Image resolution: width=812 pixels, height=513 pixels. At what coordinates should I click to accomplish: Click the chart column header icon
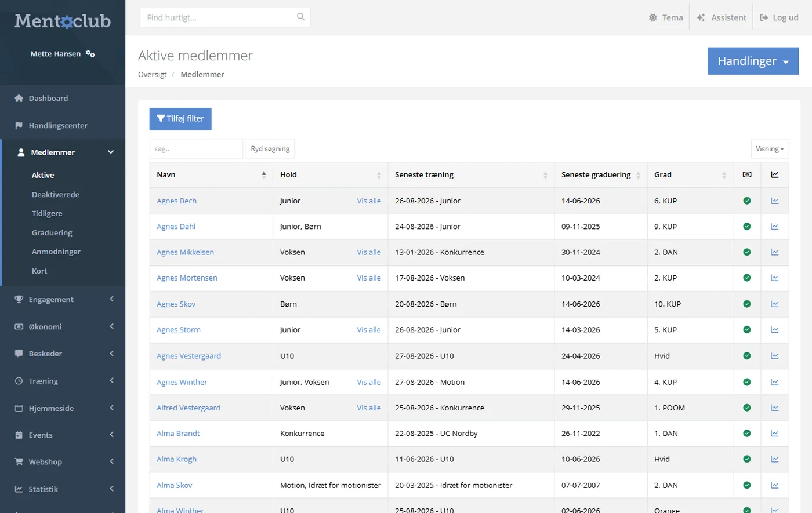[774, 174]
